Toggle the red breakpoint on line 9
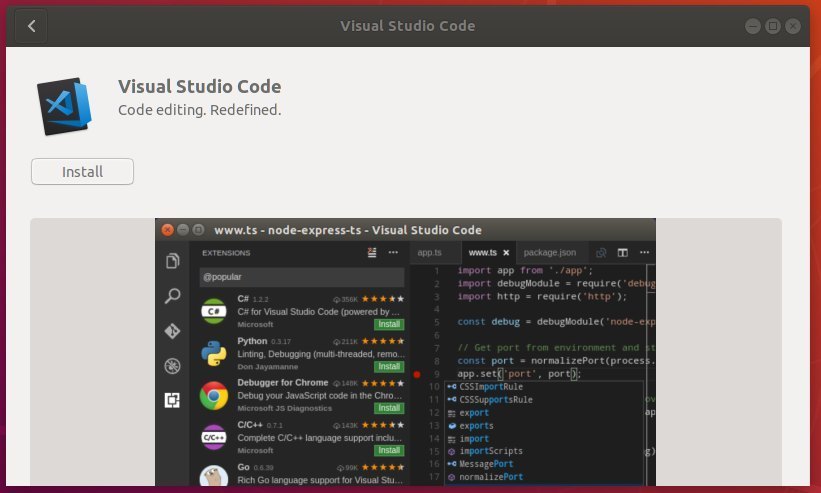Image resolution: width=821 pixels, height=493 pixels. (417, 374)
